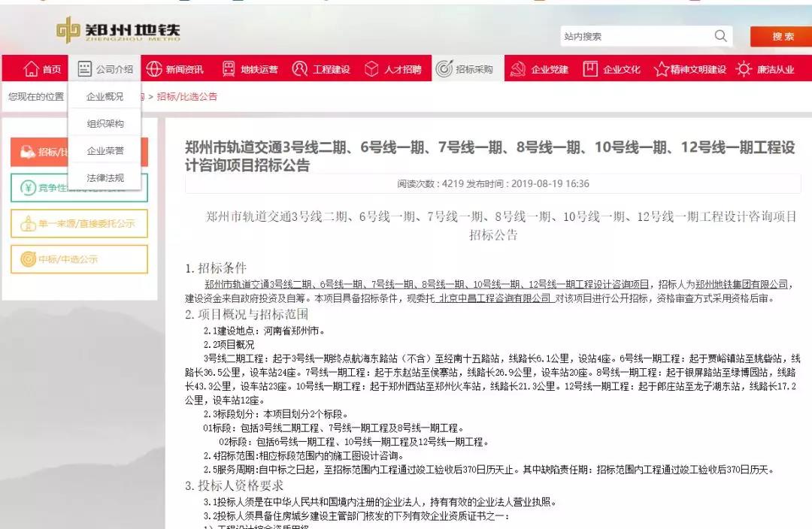This screenshot has height=529, width=812.
Task: Click the cube icon for 人才招聘
Action: [371, 69]
